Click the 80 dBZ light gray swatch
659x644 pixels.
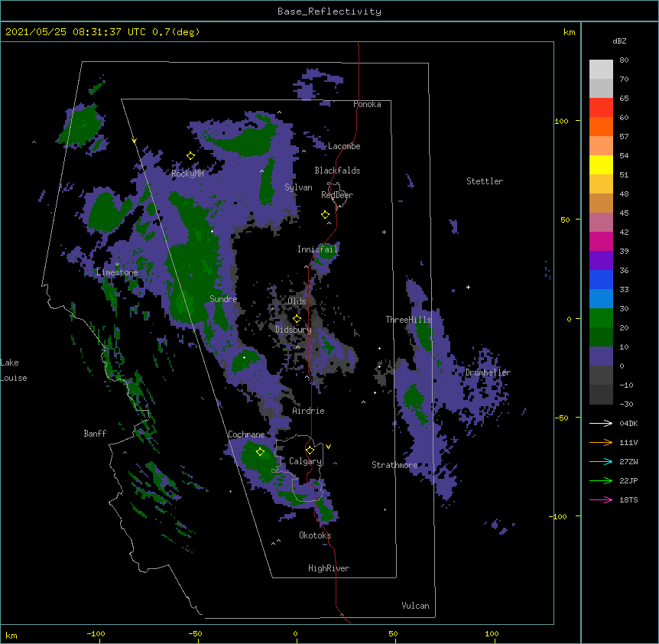[x=601, y=70]
